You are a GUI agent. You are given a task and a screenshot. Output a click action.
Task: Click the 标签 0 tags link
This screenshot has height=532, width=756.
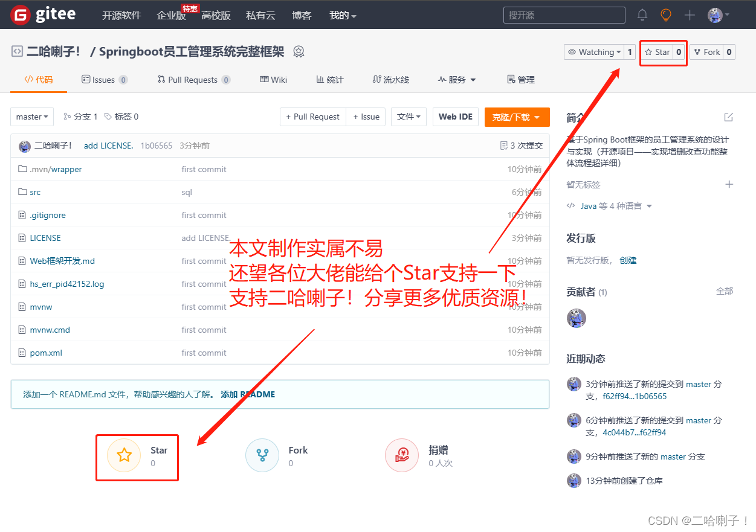121,117
